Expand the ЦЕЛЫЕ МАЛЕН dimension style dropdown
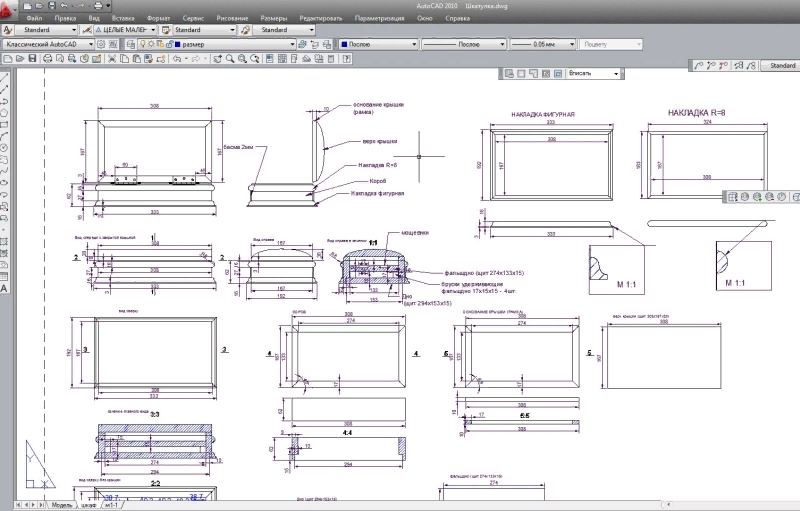 point(153,30)
